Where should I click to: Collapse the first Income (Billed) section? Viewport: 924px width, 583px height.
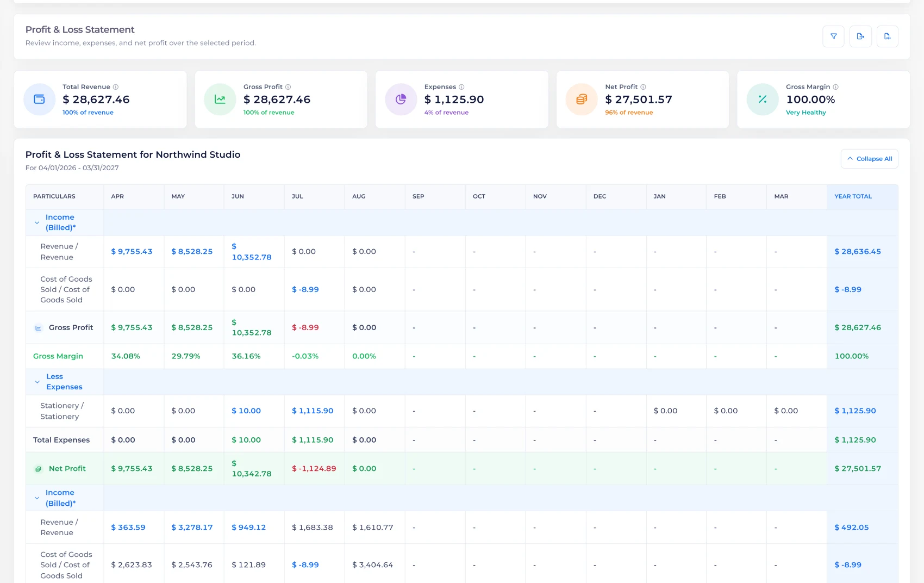(x=37, y=222)
